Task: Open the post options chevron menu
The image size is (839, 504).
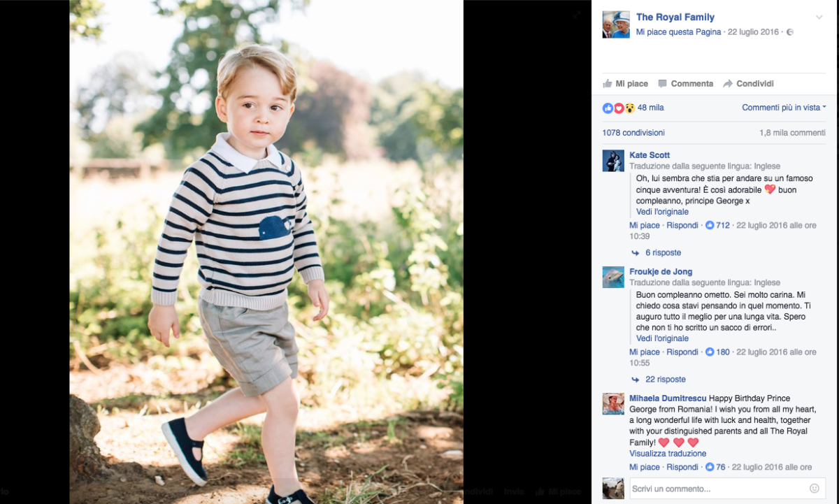Action: (819, 17)
